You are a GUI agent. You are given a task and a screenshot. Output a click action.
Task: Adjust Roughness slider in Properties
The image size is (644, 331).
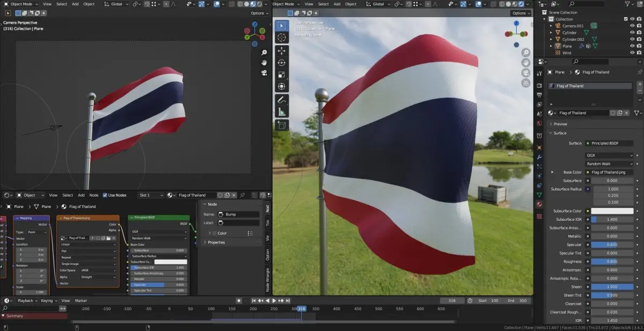[612, 262]
